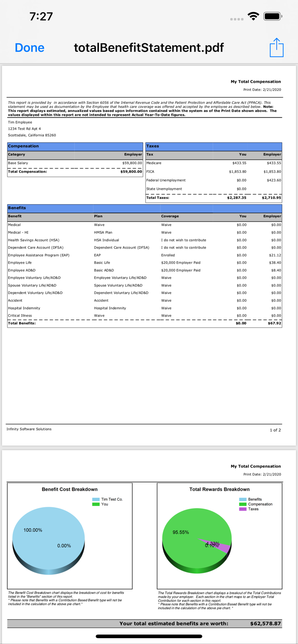Tap the You legend green swatch
Viewport: 298px width, 644px height.
pos(96,504)
